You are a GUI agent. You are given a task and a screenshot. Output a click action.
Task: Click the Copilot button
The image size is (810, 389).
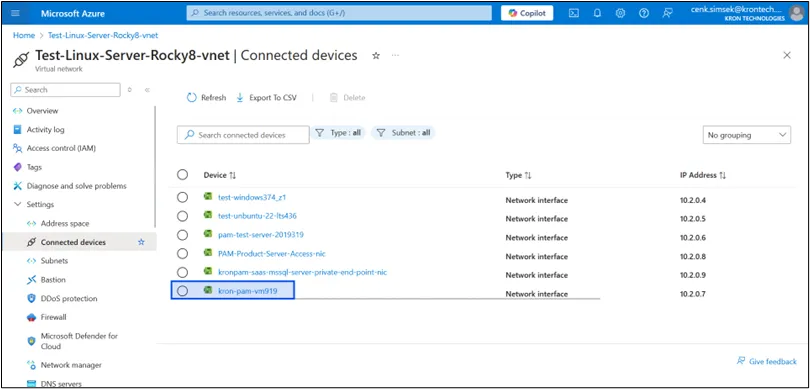(x=527, y=13)
